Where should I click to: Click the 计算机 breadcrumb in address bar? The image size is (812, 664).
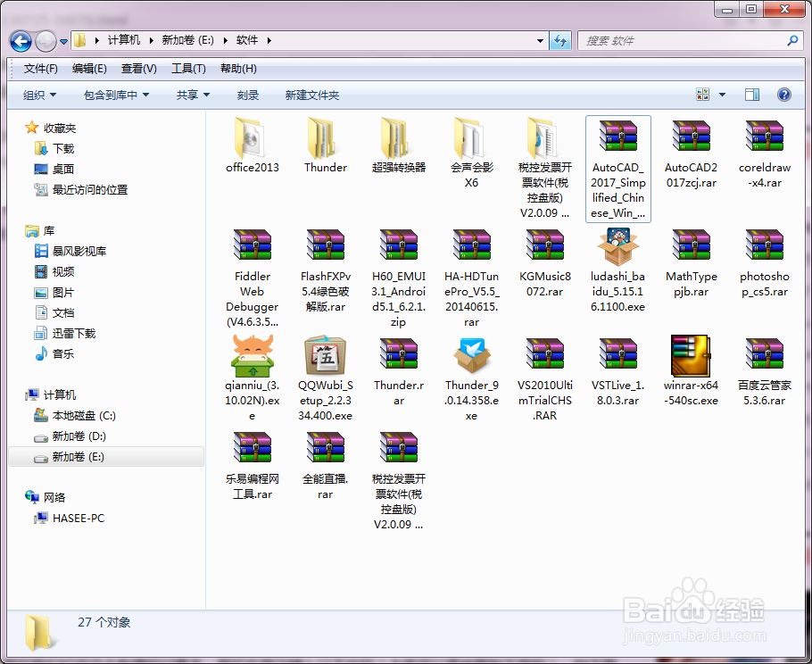(x=123, y=40)
